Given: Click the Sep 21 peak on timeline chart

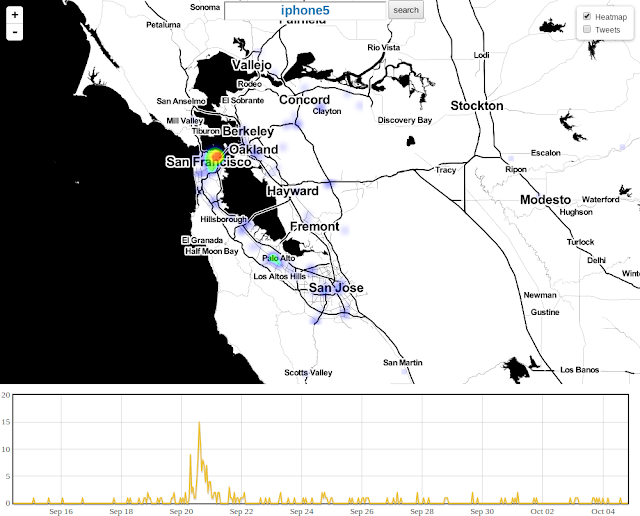Looking at the screenshot, I should point(199,423).
